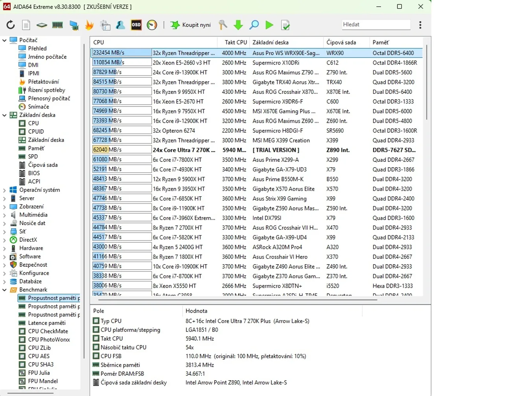
Task: Expand the Multimédia tree node
Action: coord(4,215)
